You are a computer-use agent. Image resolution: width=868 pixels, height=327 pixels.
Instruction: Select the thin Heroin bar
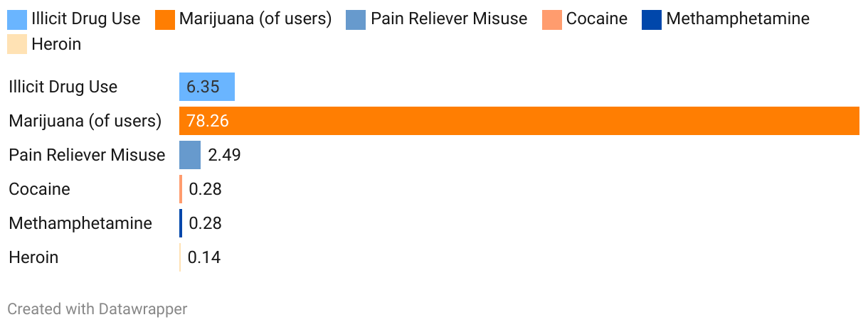coord(180,257)
